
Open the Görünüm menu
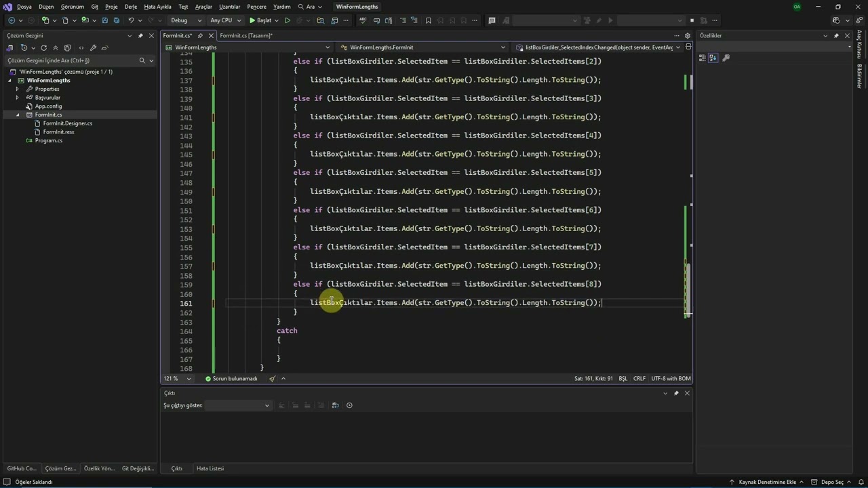tap(73, 7)
